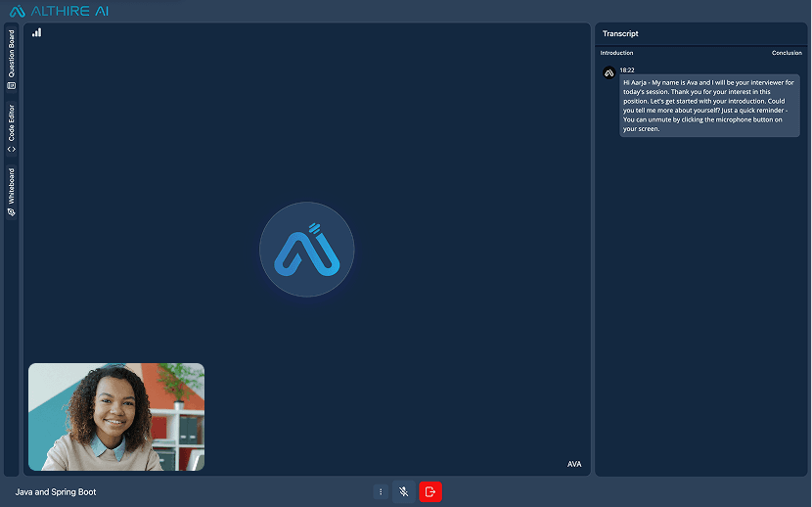Click the central AVA avatar circle
Image resolution: width=812 pixels, height=507 pixels.
(307, 250)
